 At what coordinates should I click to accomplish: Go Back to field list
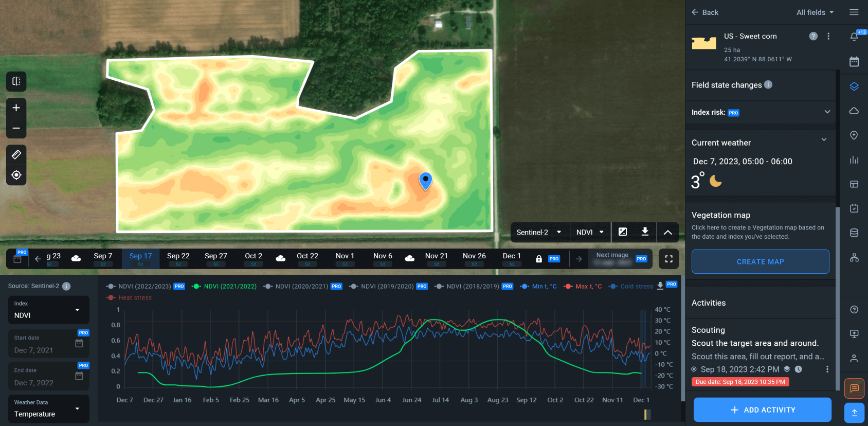704,12
